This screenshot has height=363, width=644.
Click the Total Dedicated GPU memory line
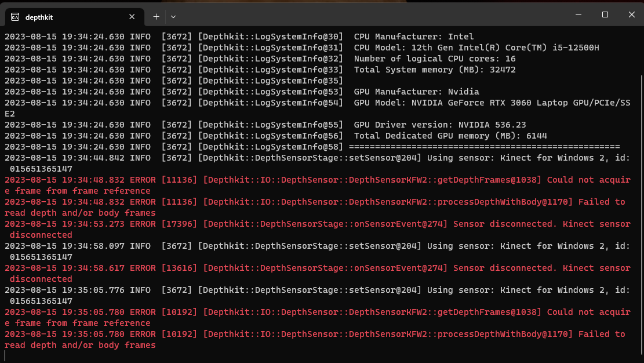[450, 136]
